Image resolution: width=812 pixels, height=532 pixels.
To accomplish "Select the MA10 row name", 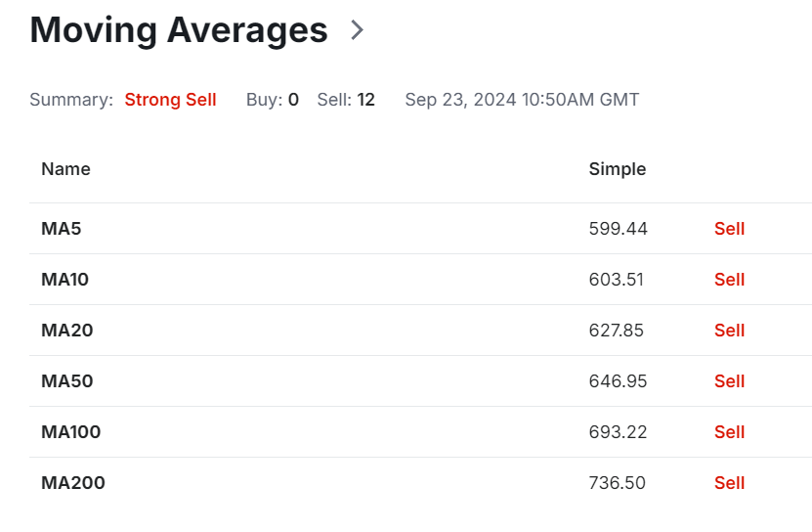I will point(64,279).
